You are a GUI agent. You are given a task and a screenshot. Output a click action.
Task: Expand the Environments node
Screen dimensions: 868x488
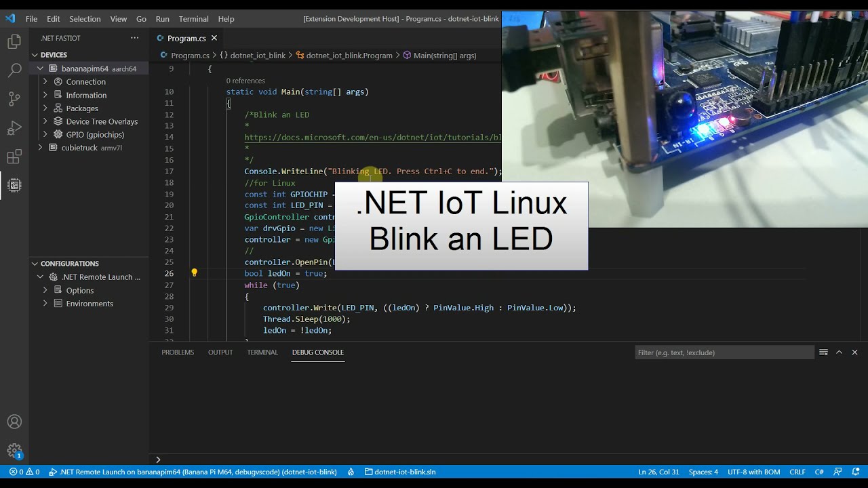tap(45, 304)
